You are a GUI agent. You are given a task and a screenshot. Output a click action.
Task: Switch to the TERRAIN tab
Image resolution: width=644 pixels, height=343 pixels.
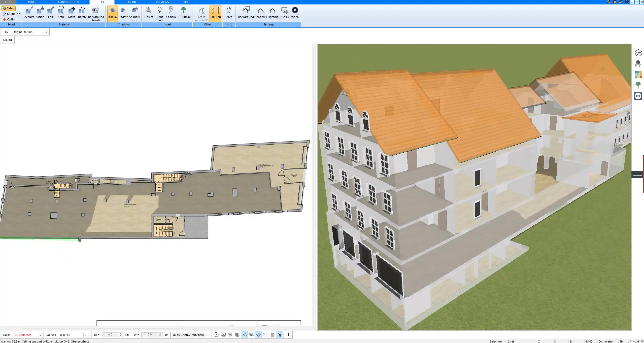pyautogui.click(x=130, y=2)
